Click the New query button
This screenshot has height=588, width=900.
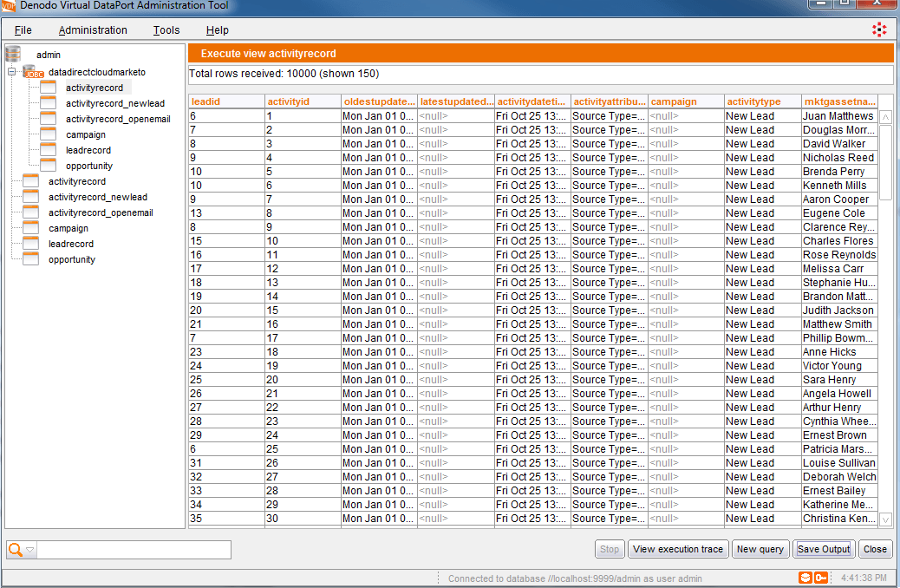pos(760,549)
